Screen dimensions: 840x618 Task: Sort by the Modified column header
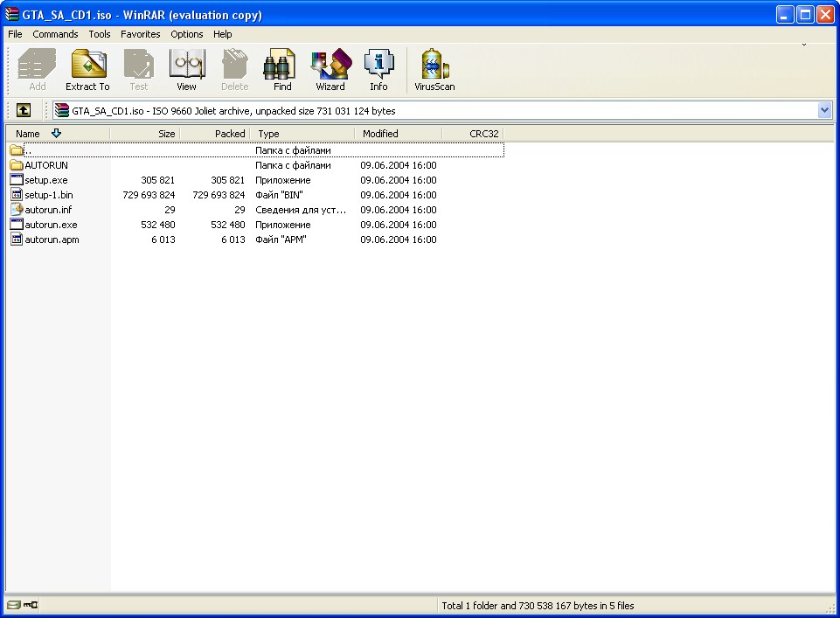pos(399,134)
